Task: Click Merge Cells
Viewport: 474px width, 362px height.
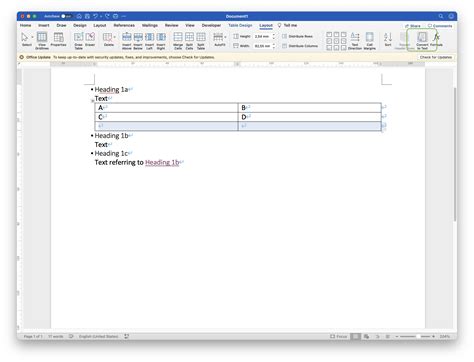Action: point(178,41)
